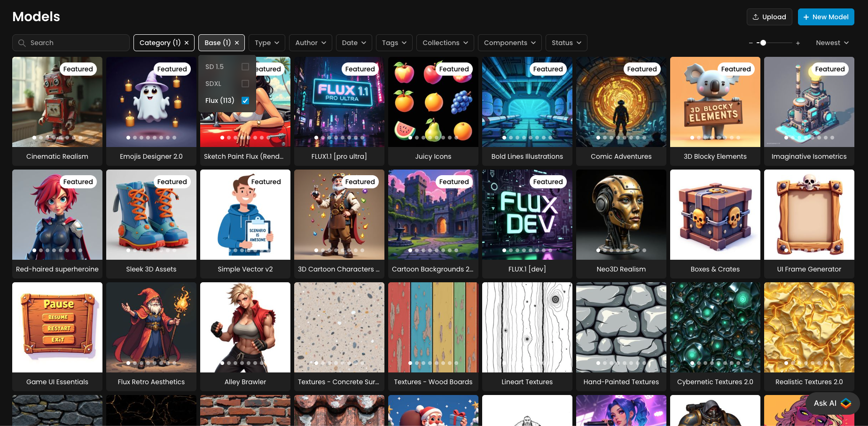Image resolution: width=868 pixels, height=426 pixels.
Task: Open the Neo3D Realism model
Action: [621, 224]
